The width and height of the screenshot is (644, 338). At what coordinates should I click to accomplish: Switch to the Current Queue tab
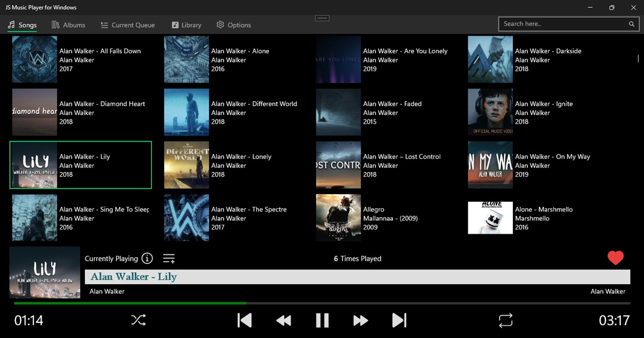pyautogui.click(x=128, y=24)
